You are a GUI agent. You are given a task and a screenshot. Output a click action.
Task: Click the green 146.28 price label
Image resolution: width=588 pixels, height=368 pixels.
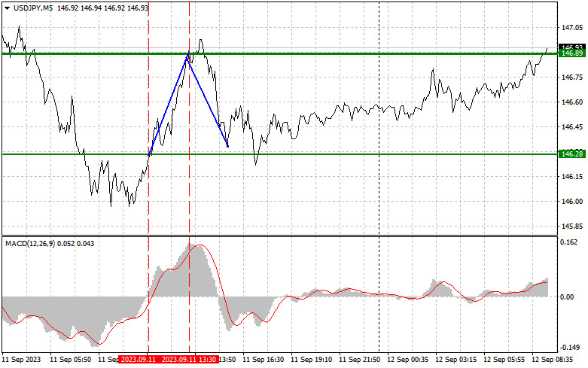tap(572, 154)
